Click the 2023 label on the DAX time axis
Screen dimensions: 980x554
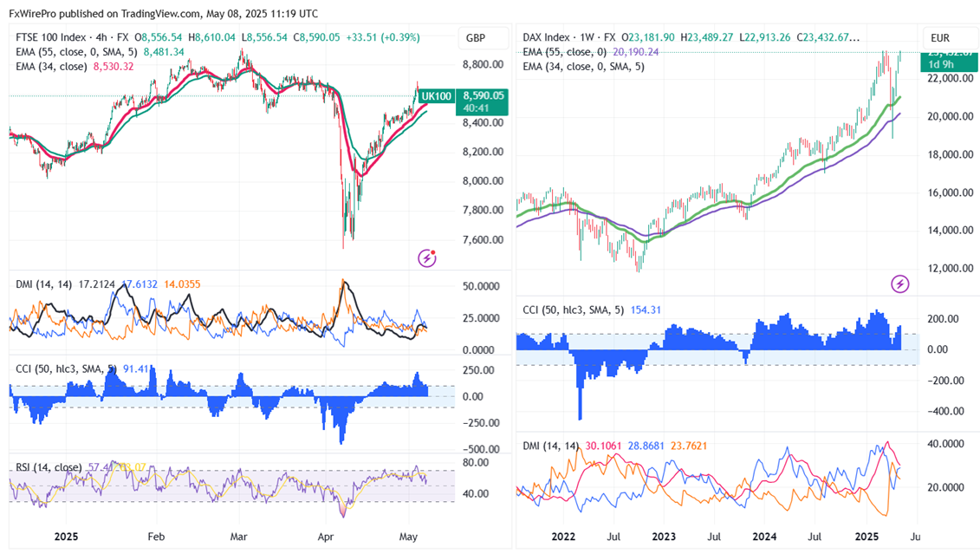[x=663, y=537]
